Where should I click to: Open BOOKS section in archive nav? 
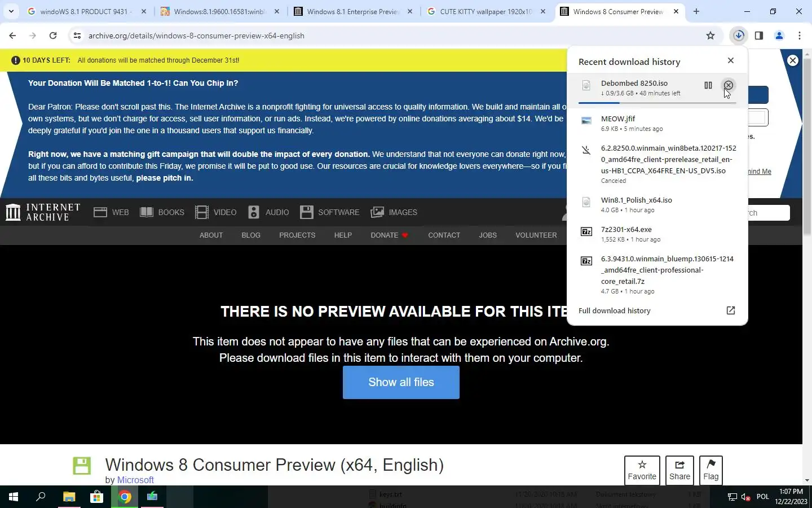click(162, 212)
